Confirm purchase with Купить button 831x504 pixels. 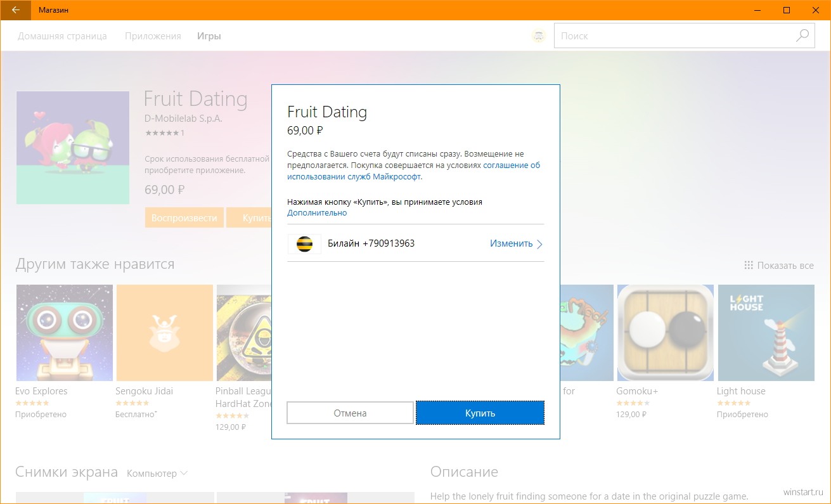click(480, 413)
